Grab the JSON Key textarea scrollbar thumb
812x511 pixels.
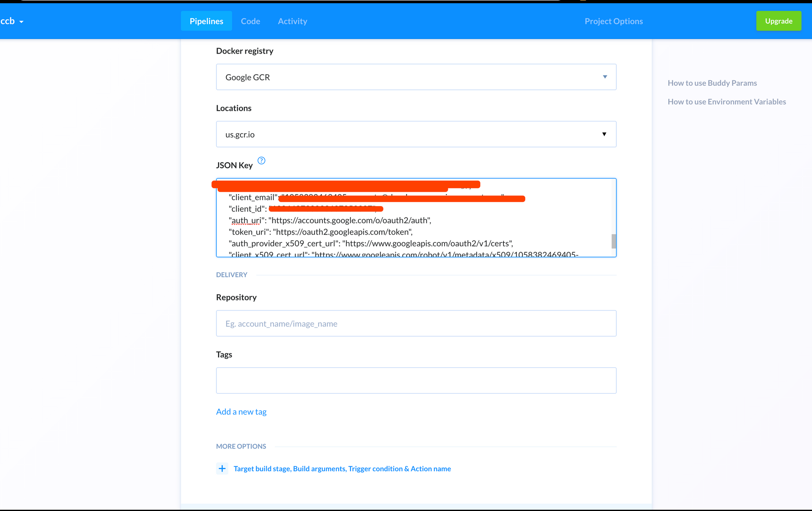click(613, 241)
